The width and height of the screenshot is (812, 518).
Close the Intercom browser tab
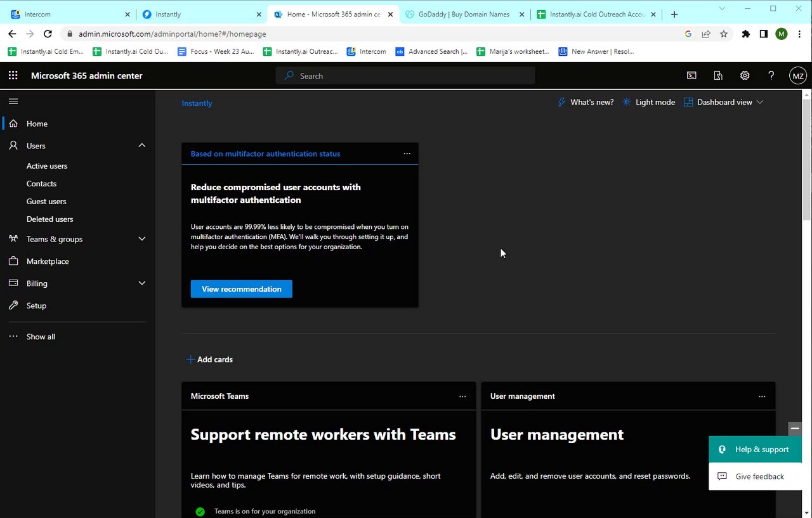pyautogui.click(x=128, y=14)
